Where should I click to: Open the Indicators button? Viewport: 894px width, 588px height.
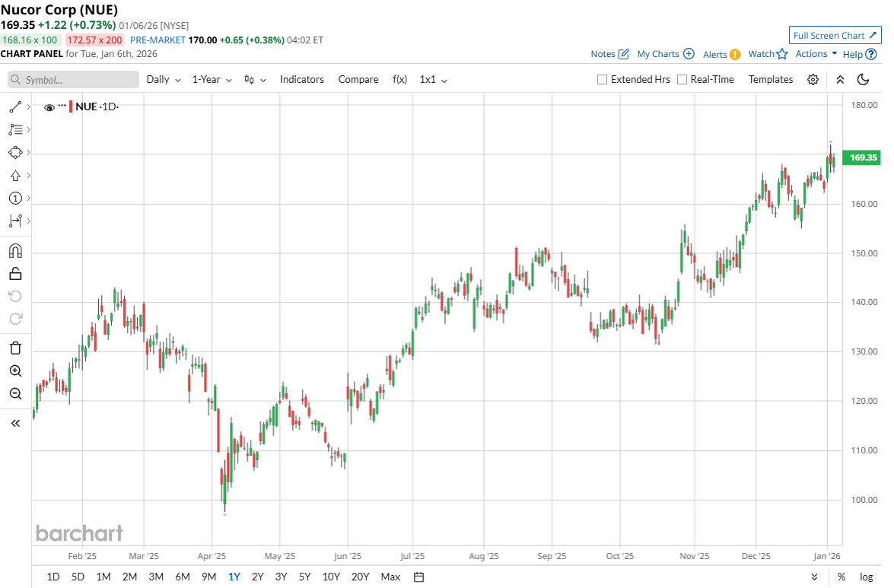point(301,80)
